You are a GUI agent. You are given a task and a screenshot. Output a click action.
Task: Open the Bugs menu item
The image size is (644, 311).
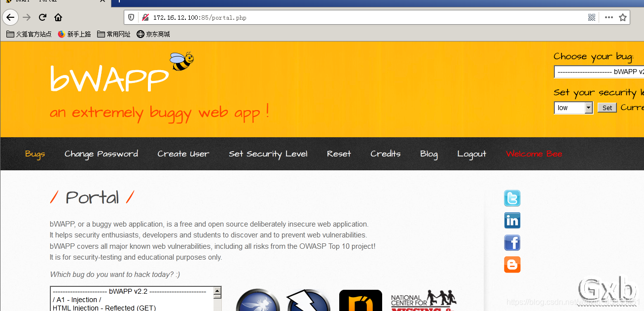pyautogui.click(x=35, y=154)
